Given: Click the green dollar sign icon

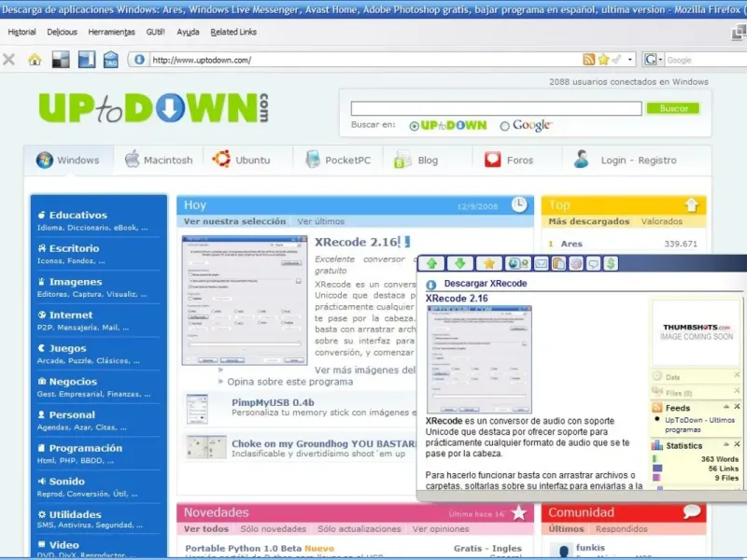Looking at the screenshot, I should click(x=611, y=263).
